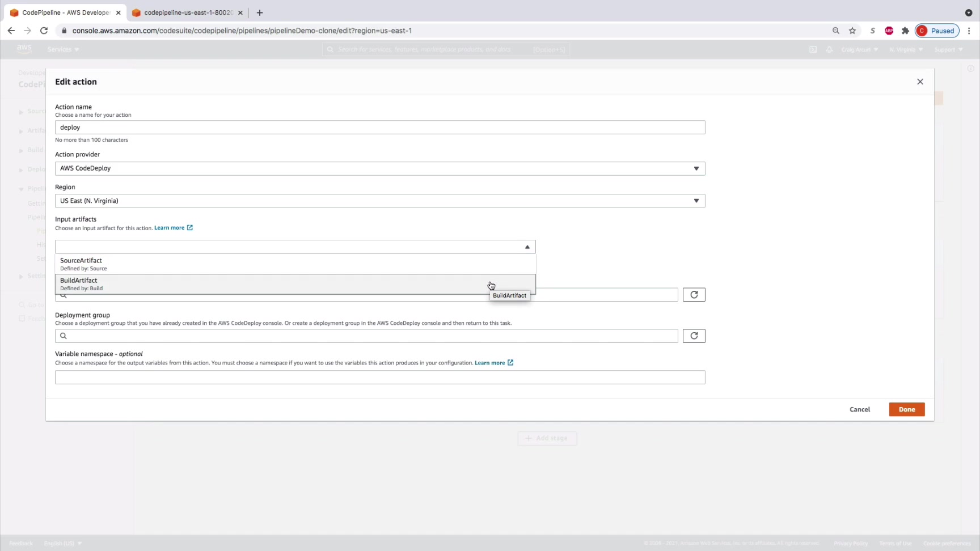Open the Chrome three-dot menu

tap(969, 31)
